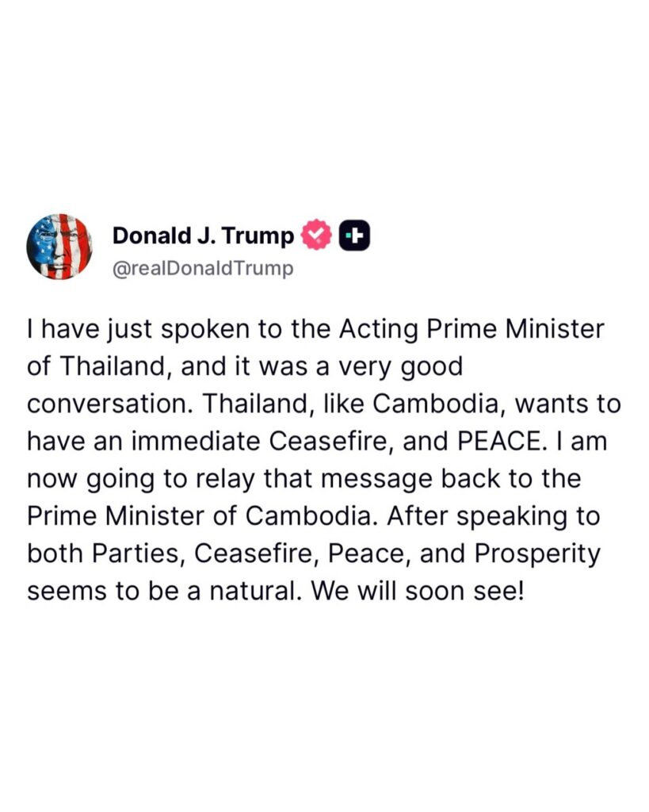Click the phrase "After speaking to"
The image size is (649, 812).
point(493,516)
